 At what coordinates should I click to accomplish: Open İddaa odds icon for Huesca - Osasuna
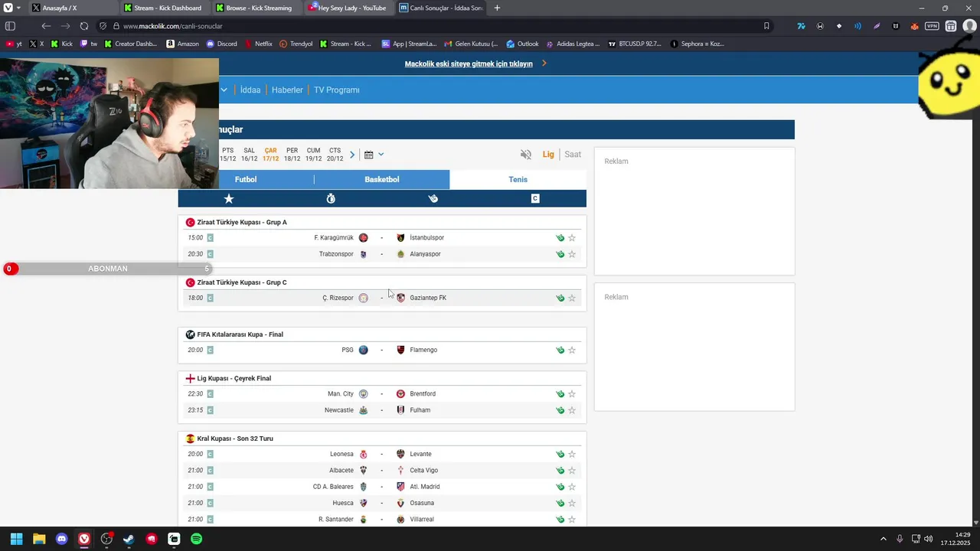click(x=560, y=504)
